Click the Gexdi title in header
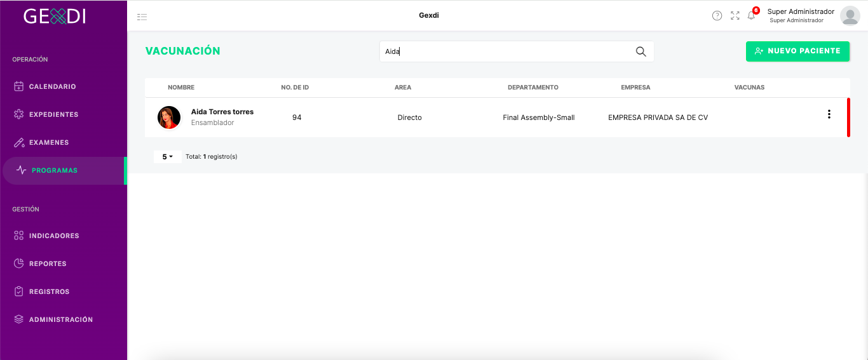The image size is (868, 360). coord(429,15)
